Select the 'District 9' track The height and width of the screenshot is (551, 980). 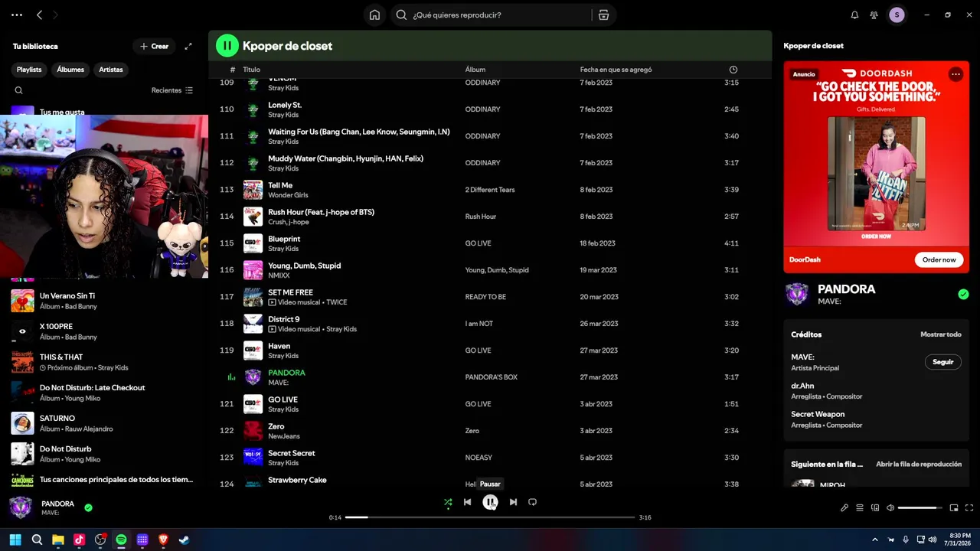pos(490,324)
